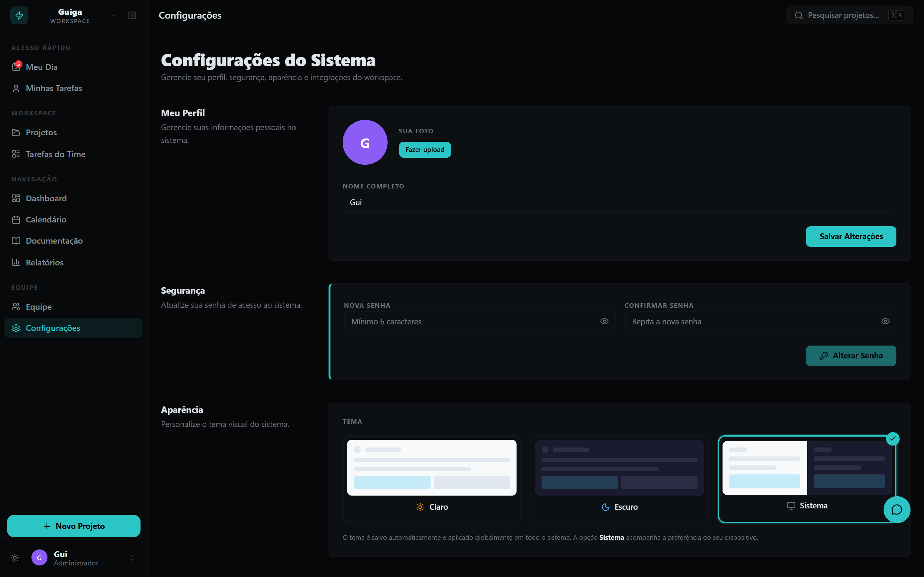Screen dimensions: 924x577
Task: Toggle visibility of the Nova Senha field
Action: (604, 321)
